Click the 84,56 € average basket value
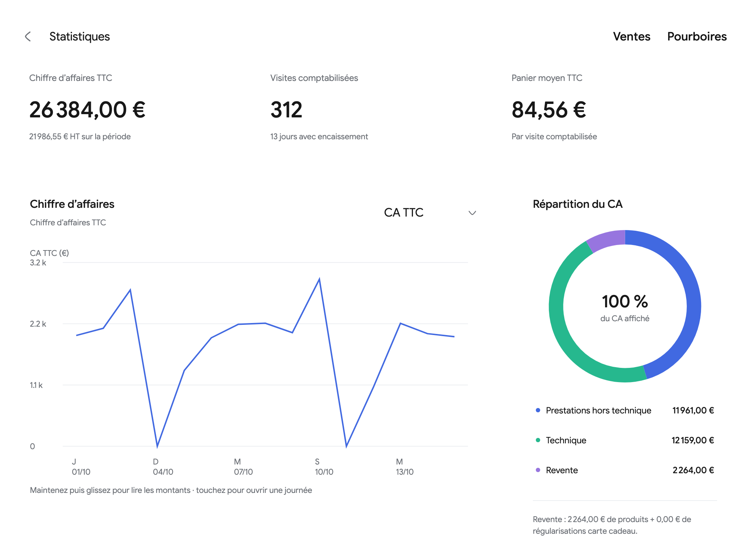Screen dimensions: 747x560 pyautogui.click(x=549, y=110)
